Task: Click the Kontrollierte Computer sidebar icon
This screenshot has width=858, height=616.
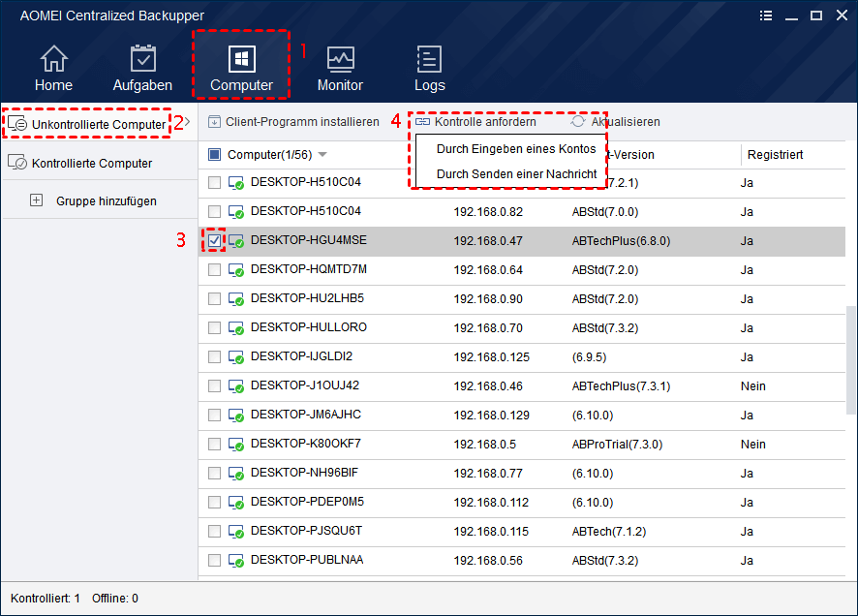Action: (17, 163)
